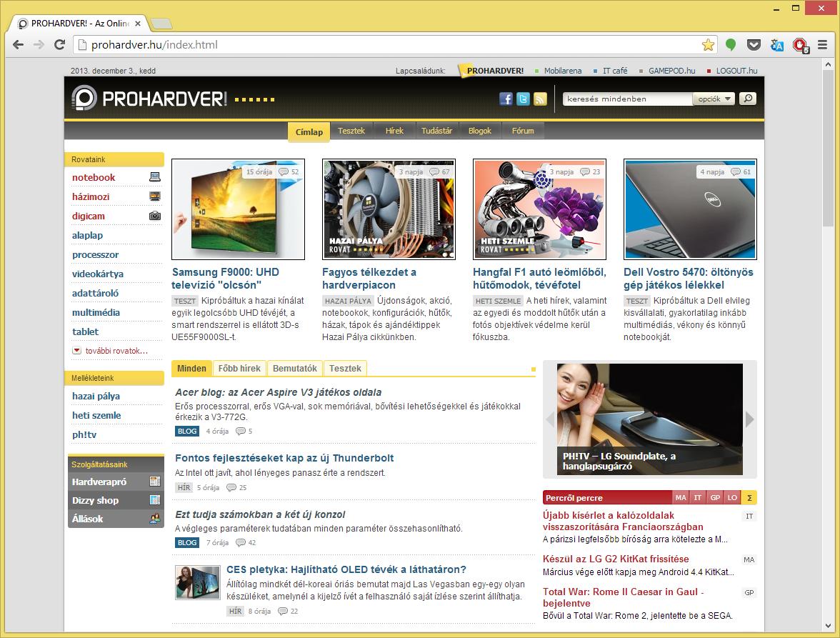Screen dimensions: 840x638
Task: Close the PROHARDVER browser tab
Action: [x=138, y=24]
